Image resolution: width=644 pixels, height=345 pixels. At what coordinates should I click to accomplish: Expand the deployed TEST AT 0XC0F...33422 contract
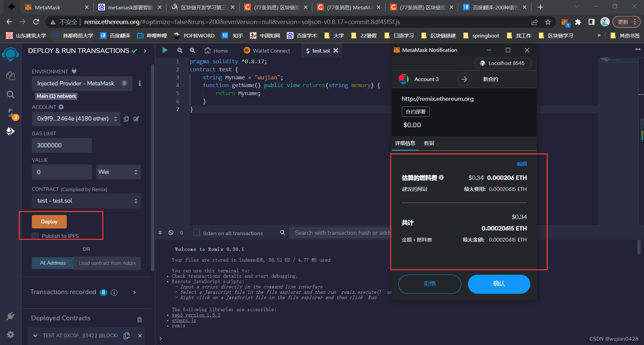click(x=36, y=335)
